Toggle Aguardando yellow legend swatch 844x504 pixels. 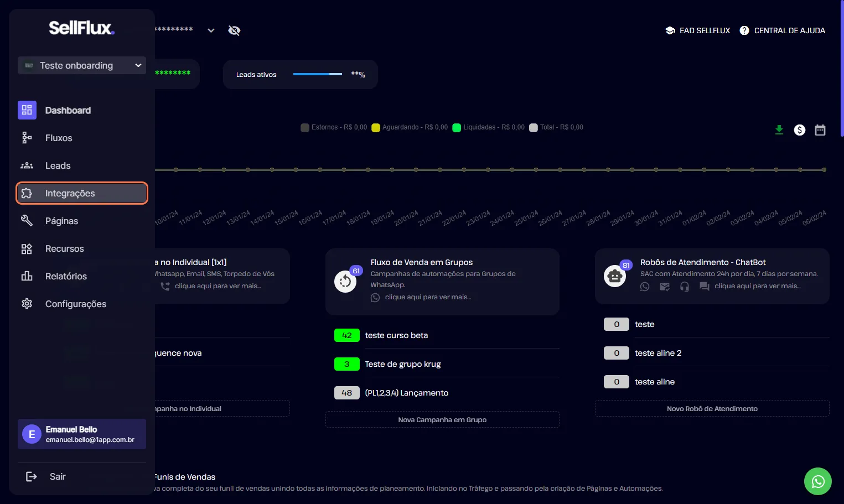(x=376, y=127)
